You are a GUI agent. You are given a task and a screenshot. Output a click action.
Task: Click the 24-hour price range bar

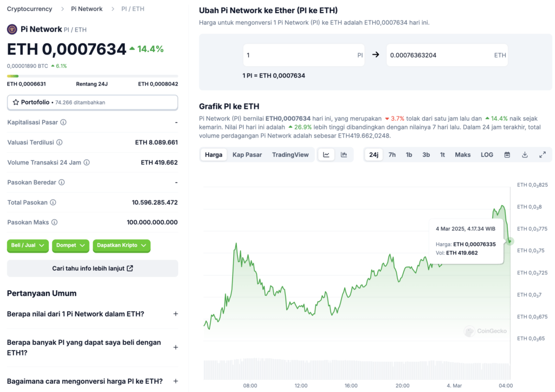pyautogui.click(x=92, y=76)
